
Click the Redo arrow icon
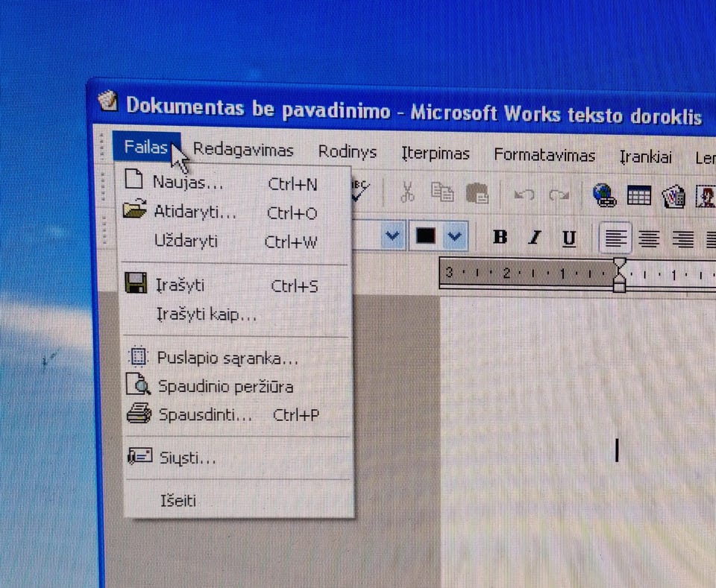pos(559,195)
